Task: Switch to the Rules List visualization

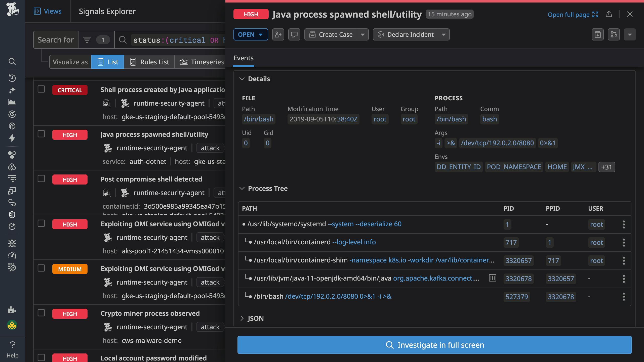Action: (149, 62)
